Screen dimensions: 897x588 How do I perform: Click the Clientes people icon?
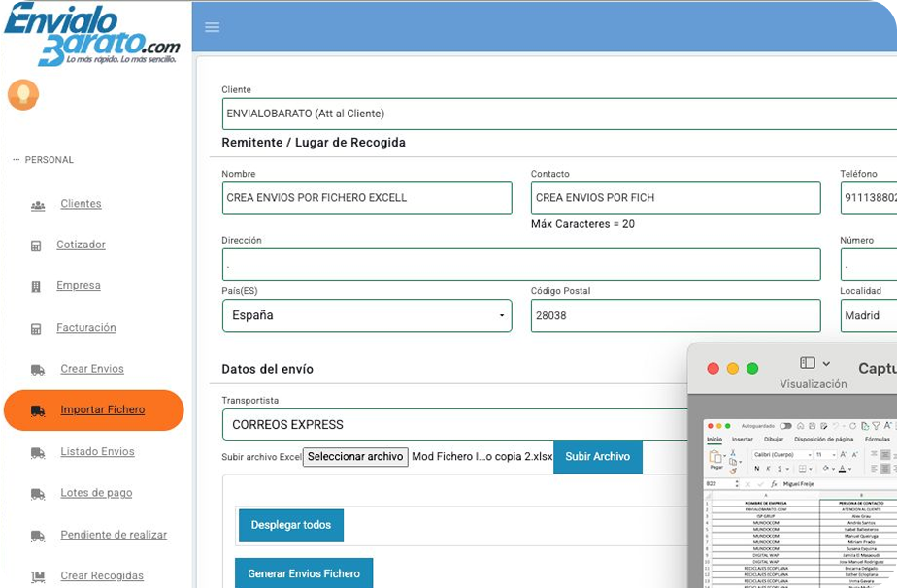click(38, 205)
